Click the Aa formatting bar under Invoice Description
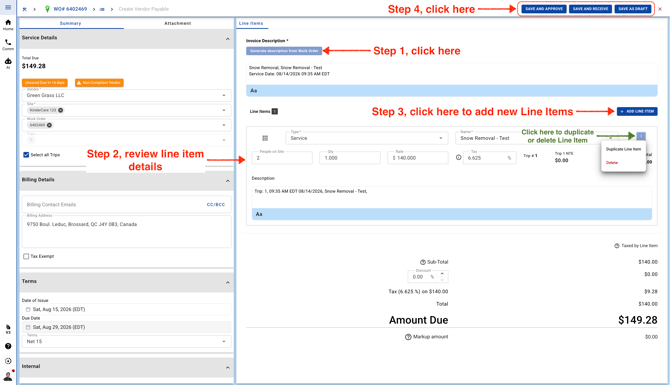The height and width of the screenshot is (385, 670). click(x=452, y=91)
